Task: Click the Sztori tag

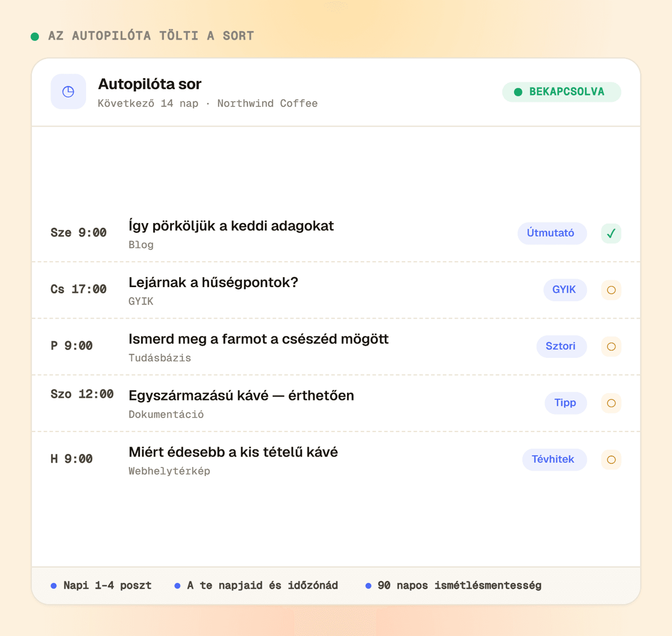Action: coord(561,346)
